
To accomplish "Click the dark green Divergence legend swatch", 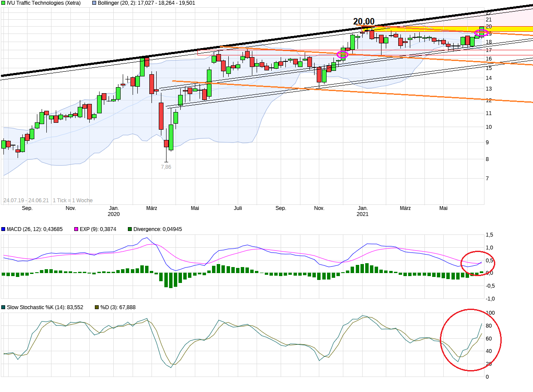I will (130, 229).
